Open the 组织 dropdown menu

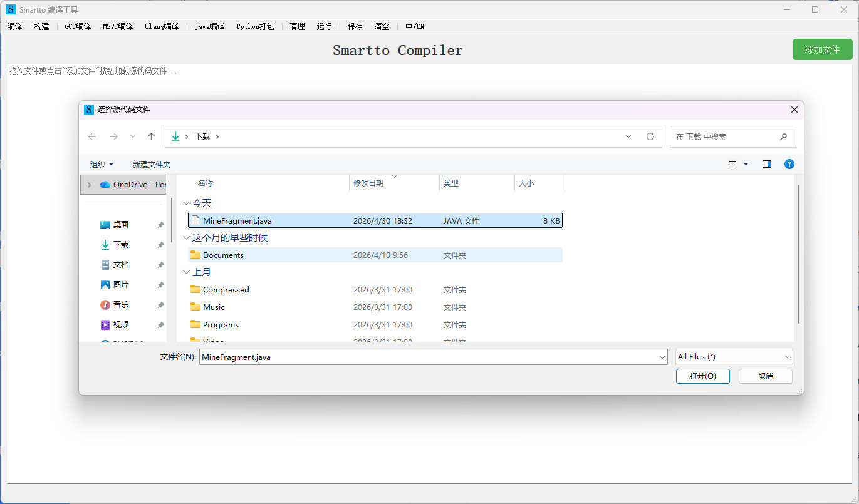(x=102, y=164)
